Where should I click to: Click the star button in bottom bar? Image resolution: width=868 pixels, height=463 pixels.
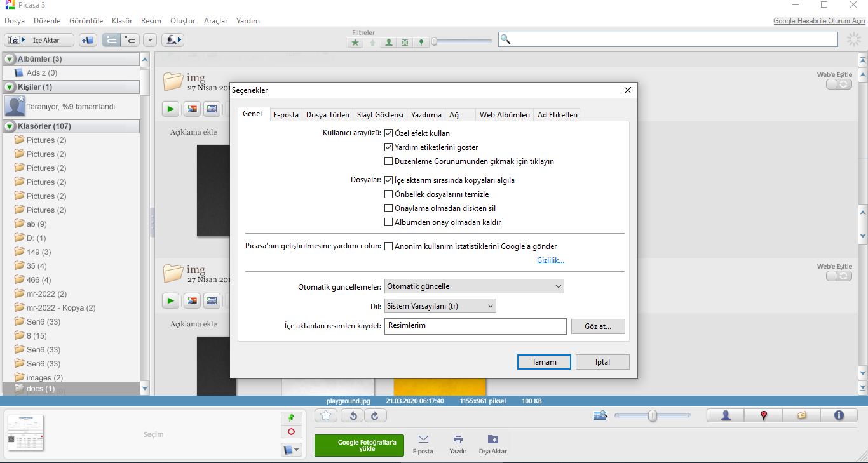tap(326, 415)
